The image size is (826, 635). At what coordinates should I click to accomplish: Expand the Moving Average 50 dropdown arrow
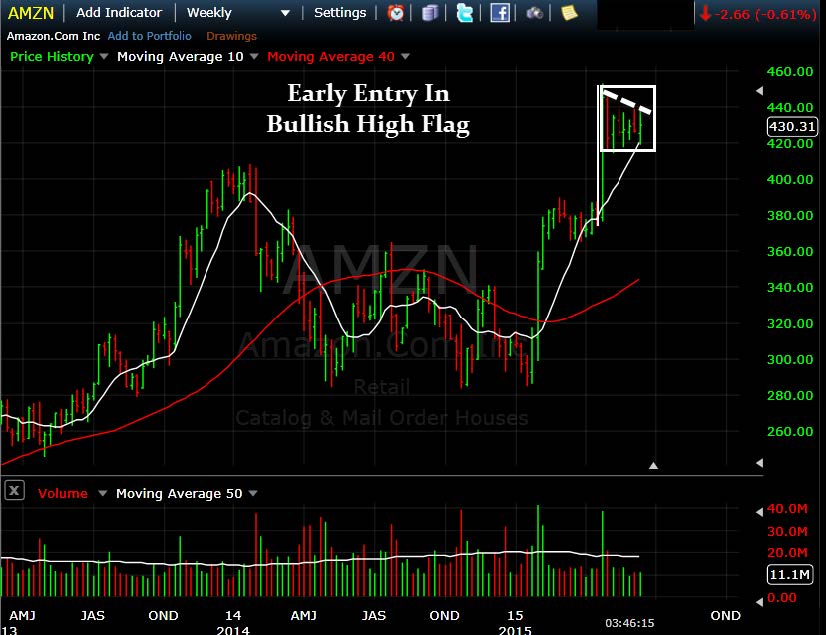(253, 493)
